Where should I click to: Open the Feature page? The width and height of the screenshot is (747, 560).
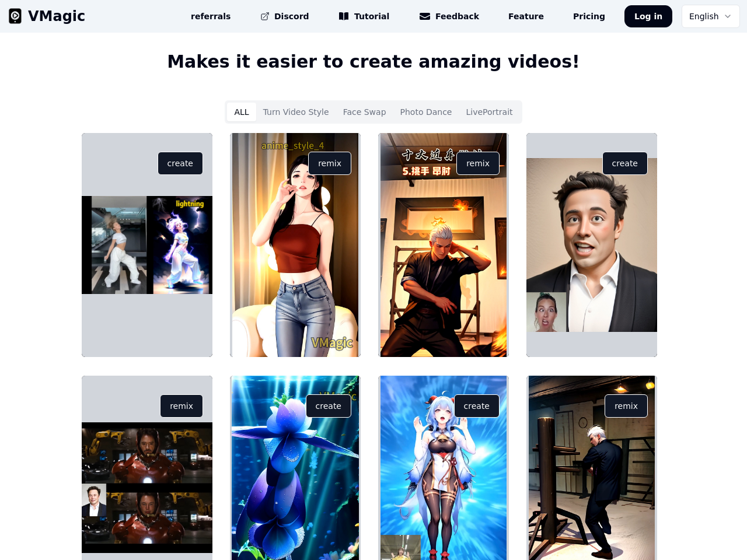click(x=526, y=16)
